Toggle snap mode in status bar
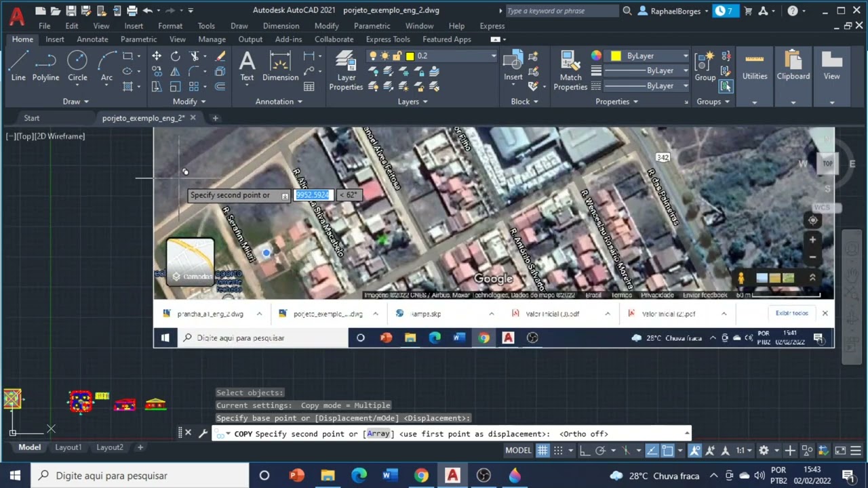The width and height of the screenshot is (868, 488). pyautogui.click(x=558, y=450)
